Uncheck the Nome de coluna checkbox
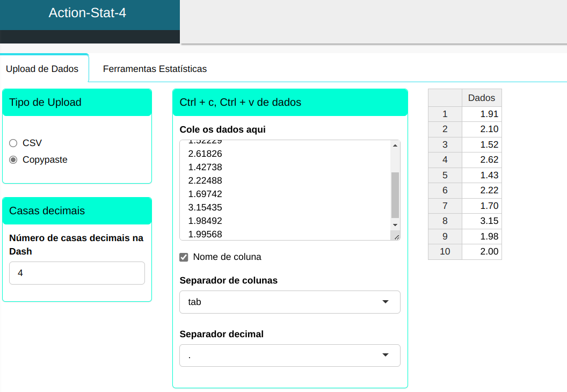This screenshot has height=392, width=567. tap(184, 257)
